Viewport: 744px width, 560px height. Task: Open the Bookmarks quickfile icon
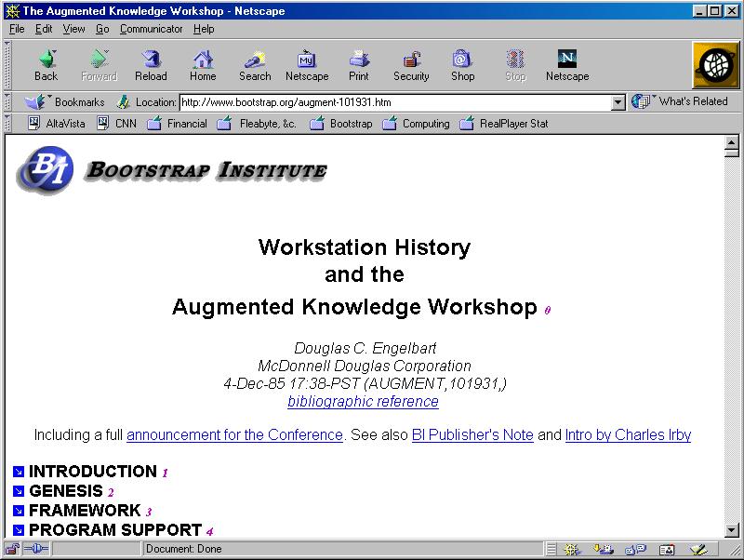(x=35, y=101)
